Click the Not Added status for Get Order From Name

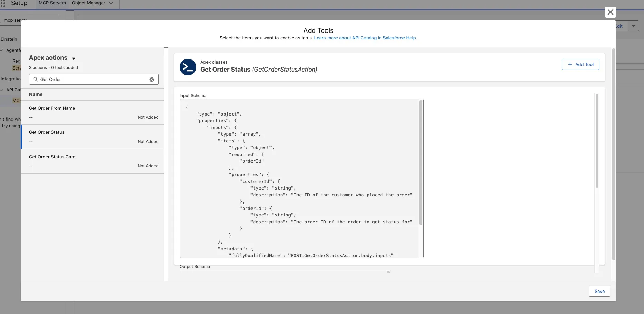[148, 117]
